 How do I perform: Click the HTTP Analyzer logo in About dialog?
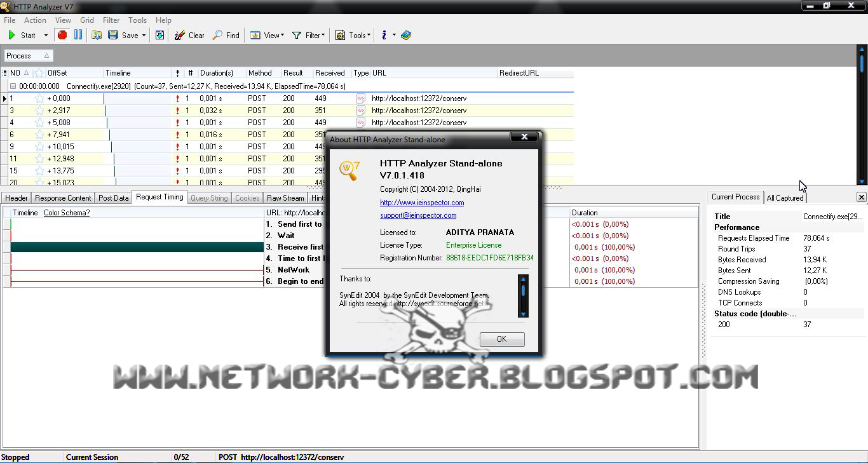(350, 171)
